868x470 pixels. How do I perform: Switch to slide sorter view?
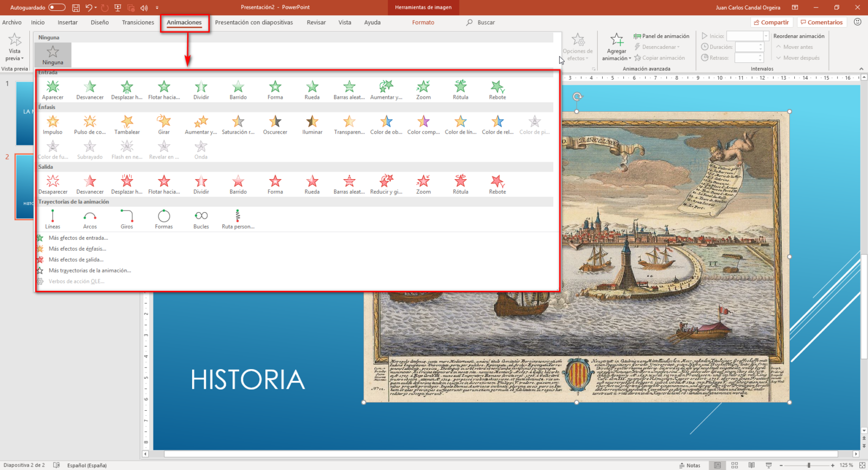[x=735, y=465]
